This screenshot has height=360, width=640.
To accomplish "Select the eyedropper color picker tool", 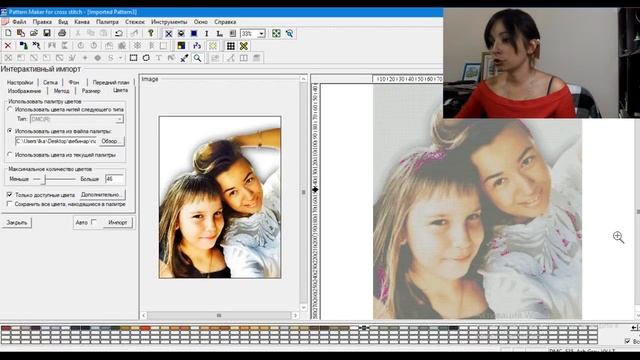I will [184, 58].
